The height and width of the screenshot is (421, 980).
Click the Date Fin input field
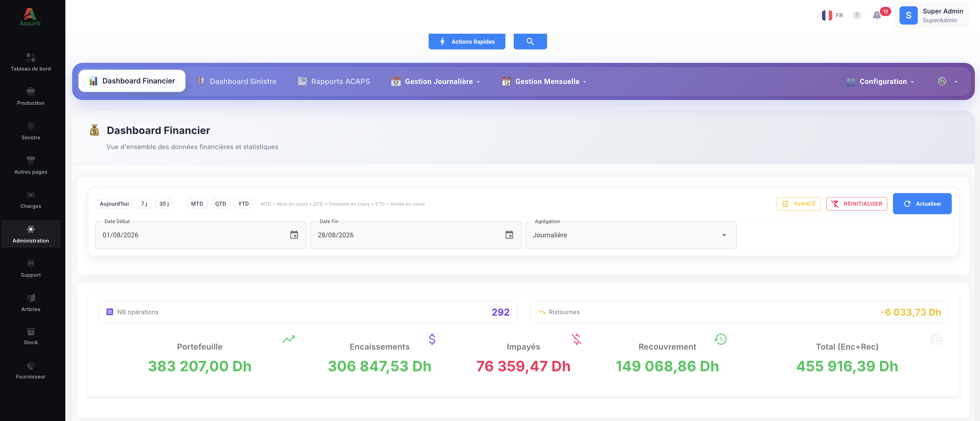[x=416, y=235]
